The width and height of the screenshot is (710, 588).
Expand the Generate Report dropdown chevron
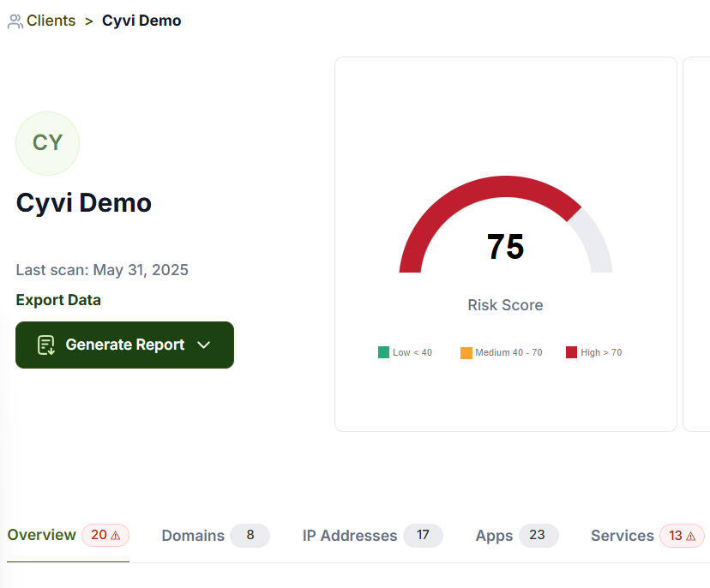tap(204, 345)
